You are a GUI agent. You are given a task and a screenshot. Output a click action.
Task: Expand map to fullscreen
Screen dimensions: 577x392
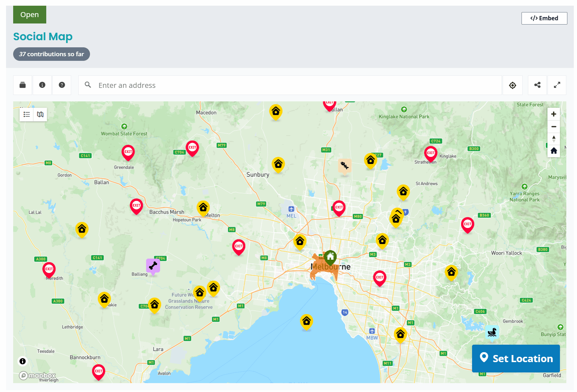pyautogui.click(x=557, y=85)
